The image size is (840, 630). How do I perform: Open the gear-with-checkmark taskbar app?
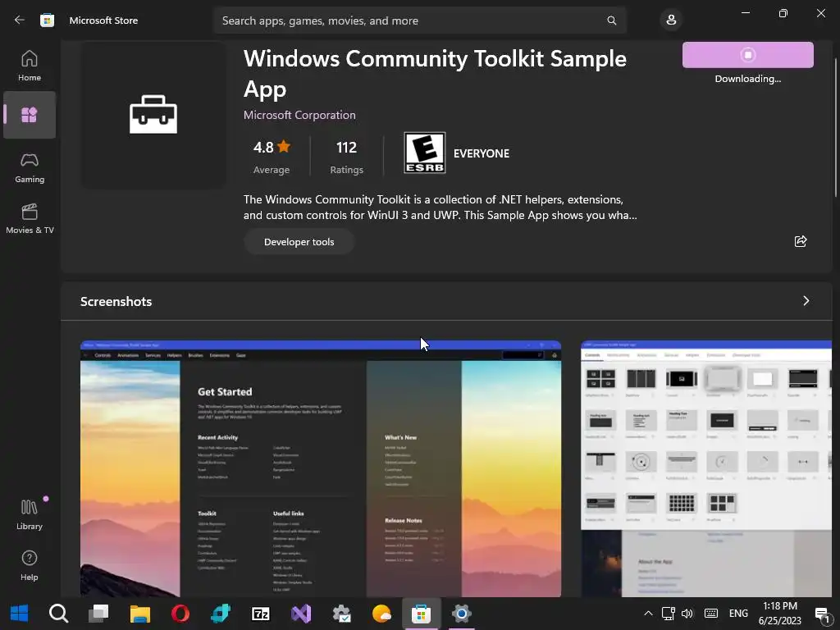tap(341, 614)
